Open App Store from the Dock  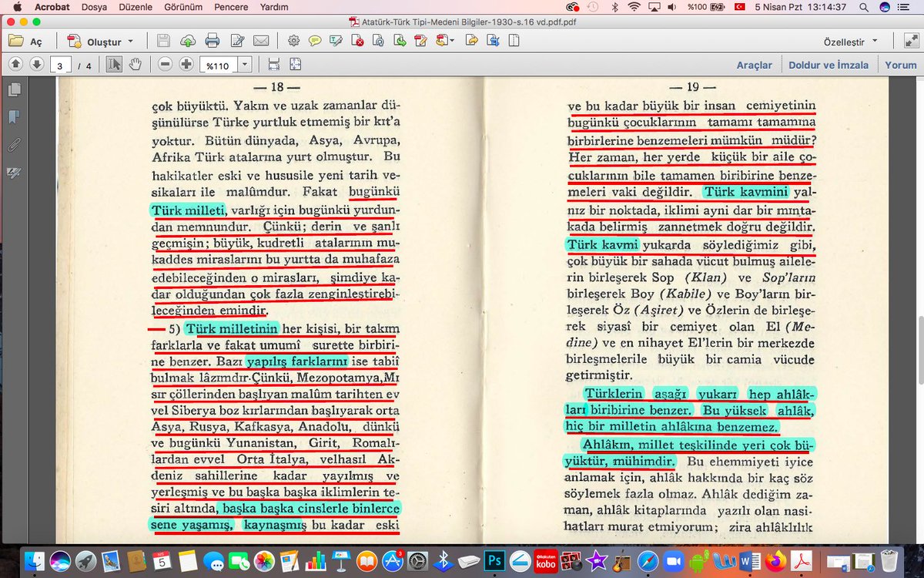click(392, 561)
